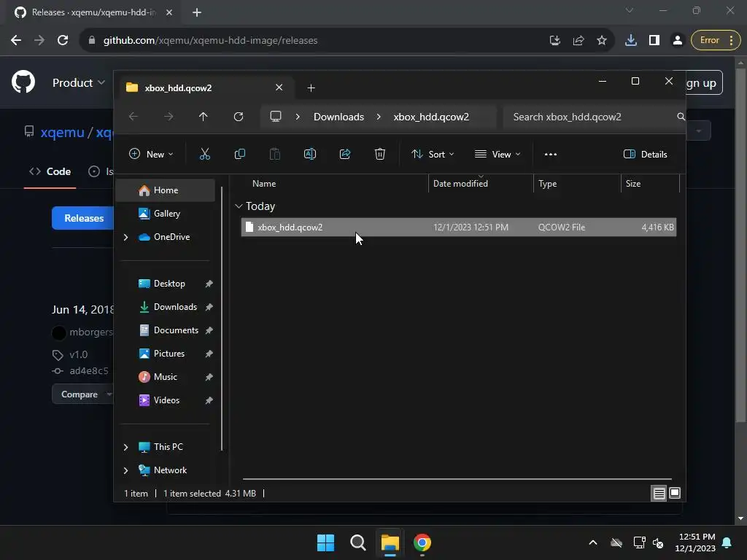Open a new Chrome tab
The width and height of the screenshot is (747, 560).
pyautogui.click(x=197, y=12)
